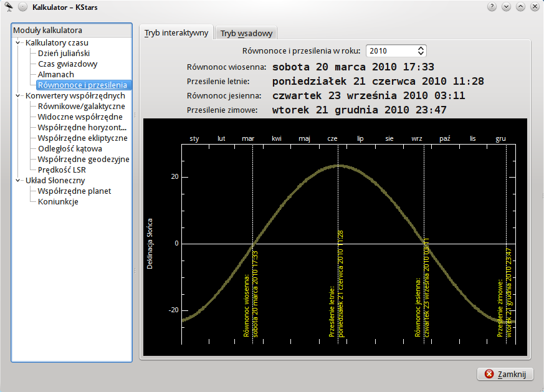Collapse the Kalkulatory czasu tree branch
Image resolution: width=544 pixels, height=392 pixels.
[x=19, y=43]
